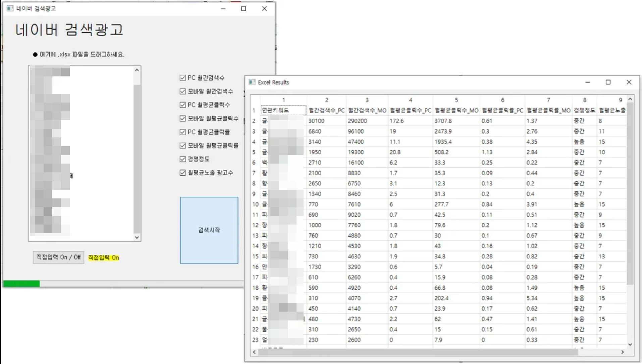642x364 pixels.
Task: Select row header 12 in Excel Results
Action: pyautogui.click(x=256, y=225)
